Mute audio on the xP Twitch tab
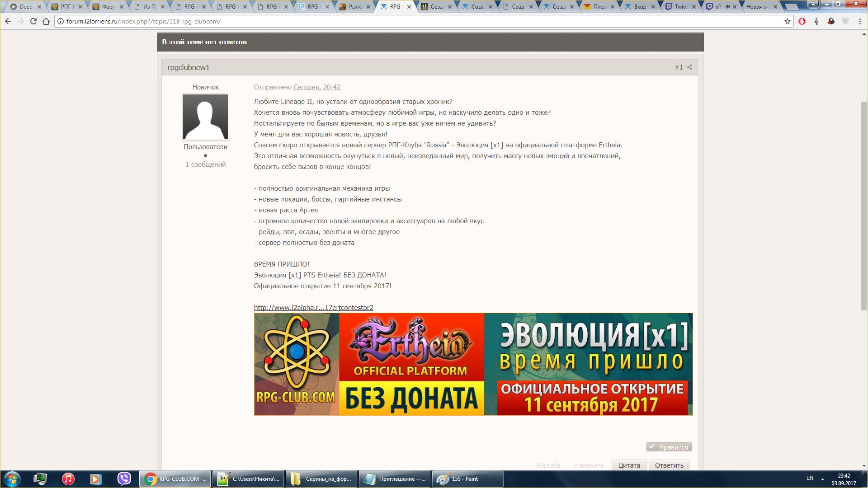 point(727,7)
